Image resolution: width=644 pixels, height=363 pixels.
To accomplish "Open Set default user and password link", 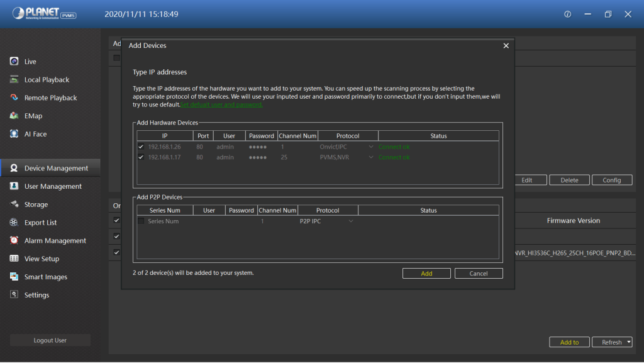I will [x=221, y=104].
